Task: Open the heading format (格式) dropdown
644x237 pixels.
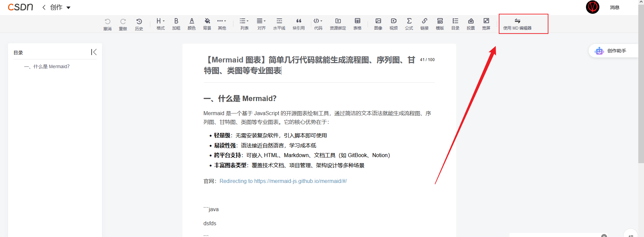Action: pos(161,24)
